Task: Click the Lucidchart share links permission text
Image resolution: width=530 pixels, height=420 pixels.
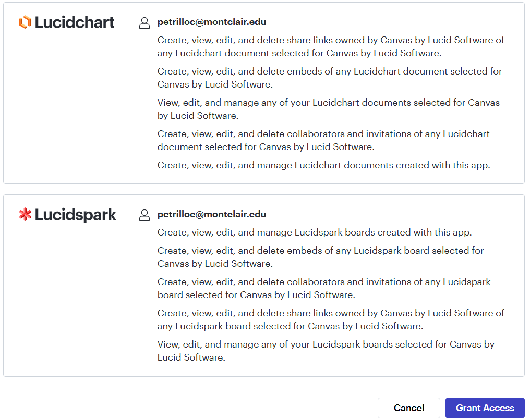Action: (331, 46)
